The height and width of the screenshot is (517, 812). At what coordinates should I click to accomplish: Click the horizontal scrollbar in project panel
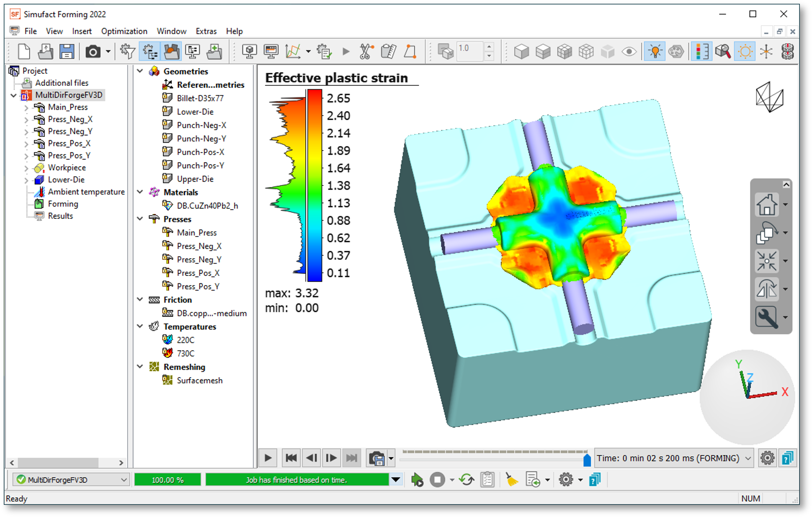(58, 463)
